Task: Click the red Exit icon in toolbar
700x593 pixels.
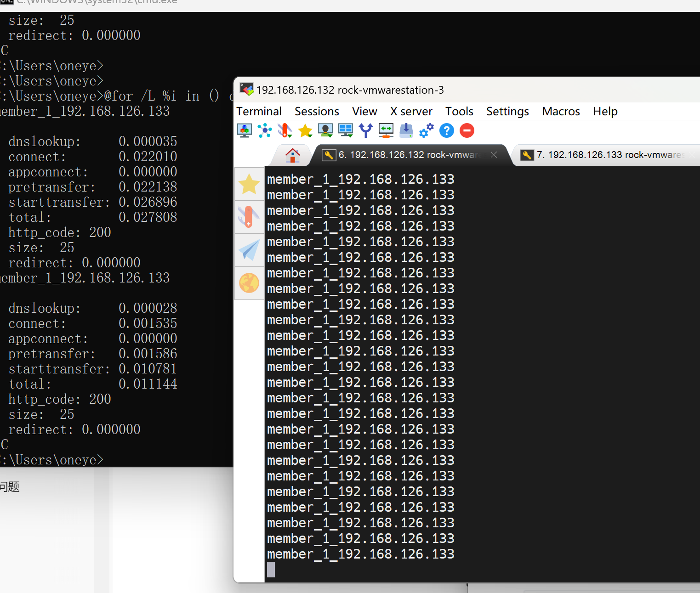Action: click(467, 131)
